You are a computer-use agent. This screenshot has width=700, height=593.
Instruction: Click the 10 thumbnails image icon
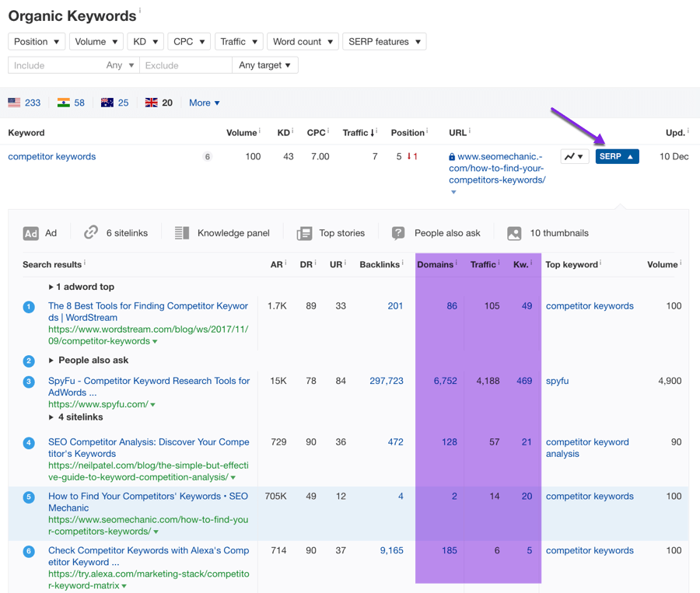(514, 233)
